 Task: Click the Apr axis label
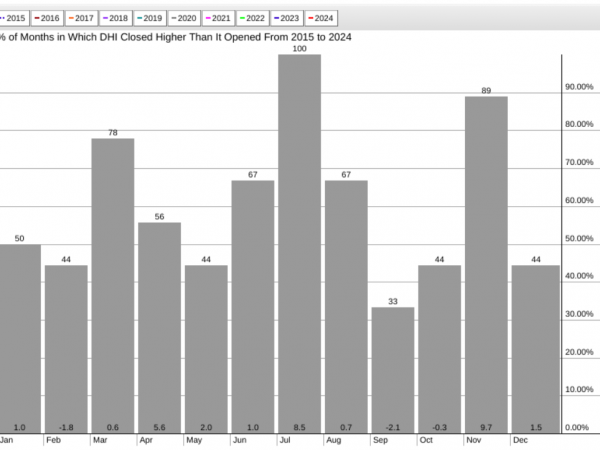pyautogui.click(x=146, y=440)
